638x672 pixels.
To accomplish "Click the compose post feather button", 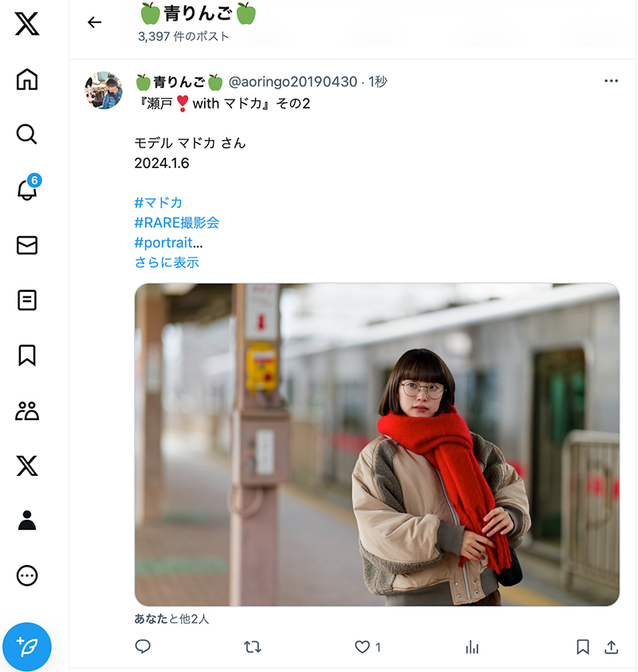I will click(x=27, y=646).
